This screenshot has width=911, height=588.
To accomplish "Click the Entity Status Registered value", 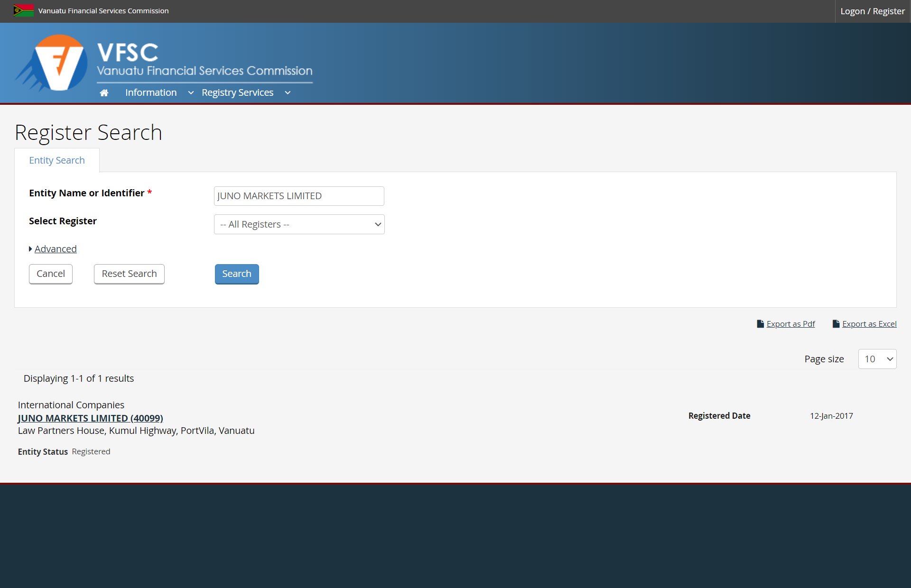I will tap(91, 451).
